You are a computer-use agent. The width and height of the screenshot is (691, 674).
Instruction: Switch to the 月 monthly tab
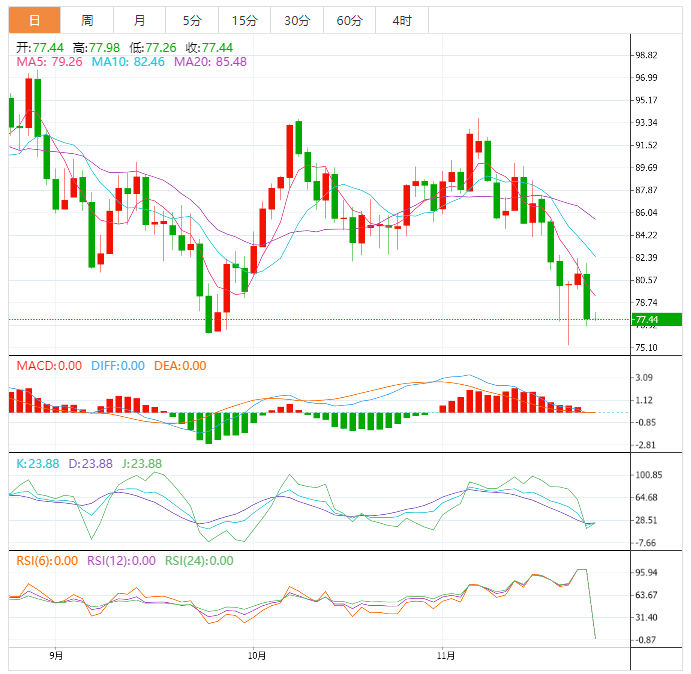tap(139, 20)
